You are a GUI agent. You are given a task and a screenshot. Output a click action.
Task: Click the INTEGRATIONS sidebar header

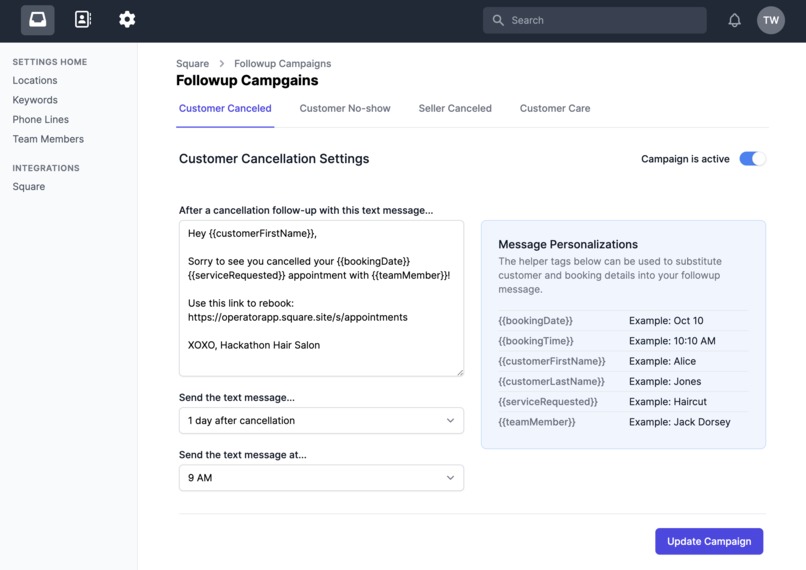click(x=46, y=168)
